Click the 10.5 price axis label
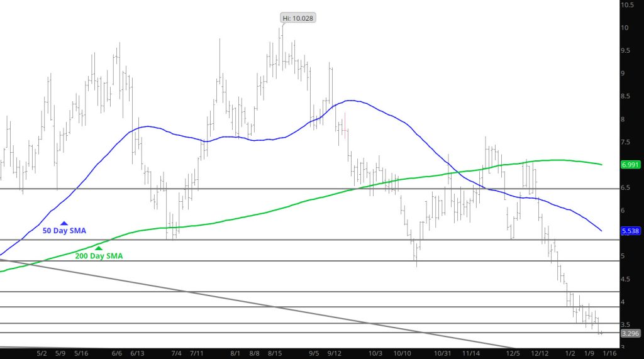 [627, 5]
